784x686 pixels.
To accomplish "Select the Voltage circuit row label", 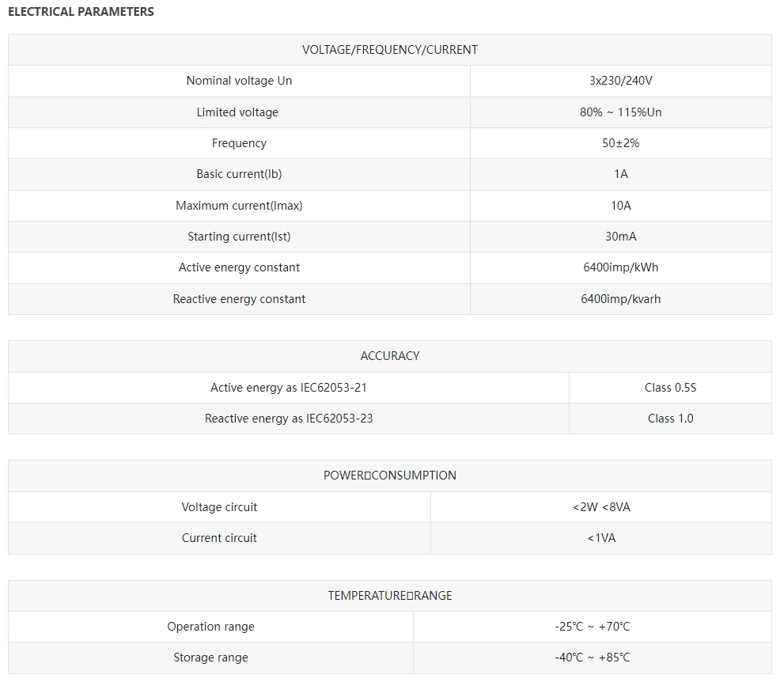I will [x=219, y=507].
